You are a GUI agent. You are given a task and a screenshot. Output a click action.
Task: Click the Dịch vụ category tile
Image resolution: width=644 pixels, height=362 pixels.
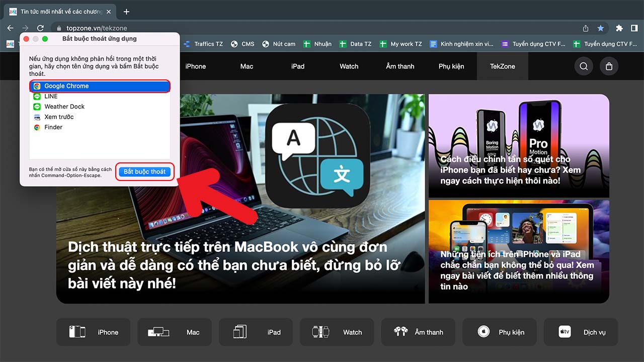coord(581,332)
